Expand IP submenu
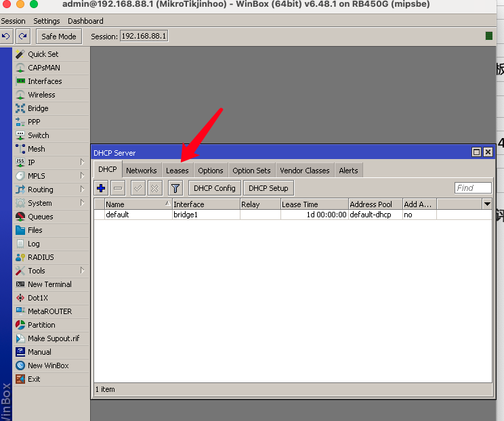This screenshot has width=504, height=421. [82, 162]
